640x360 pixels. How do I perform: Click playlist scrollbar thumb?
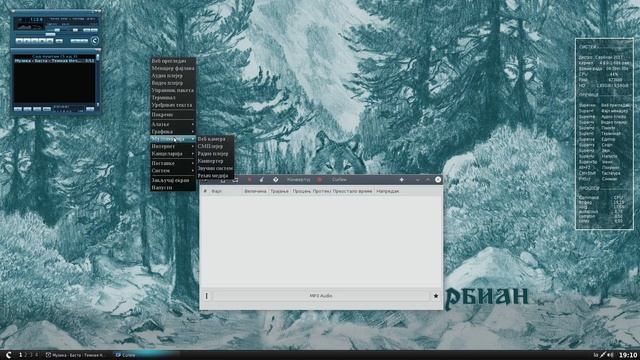(x=98, y=57)
